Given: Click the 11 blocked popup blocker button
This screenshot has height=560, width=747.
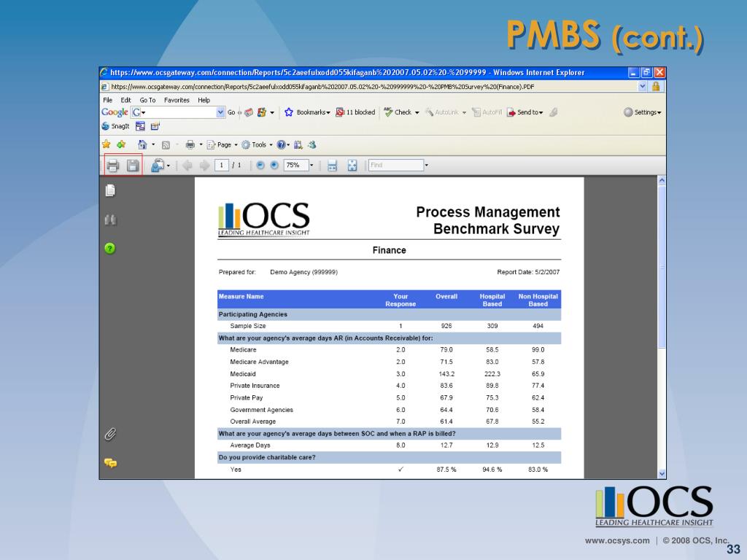Looking at the screenshot, I should (x=355, y=112).
